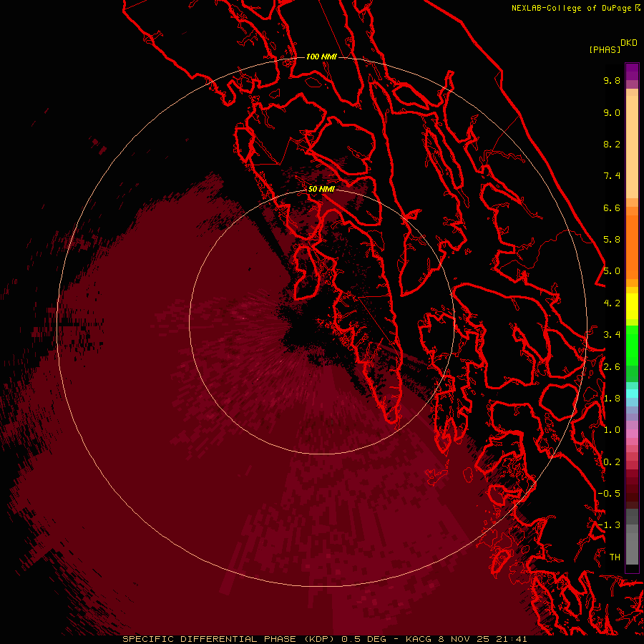Click the DKD label above the color scale
The width and height of the screenshot is (644, 644).
(629, 43)
